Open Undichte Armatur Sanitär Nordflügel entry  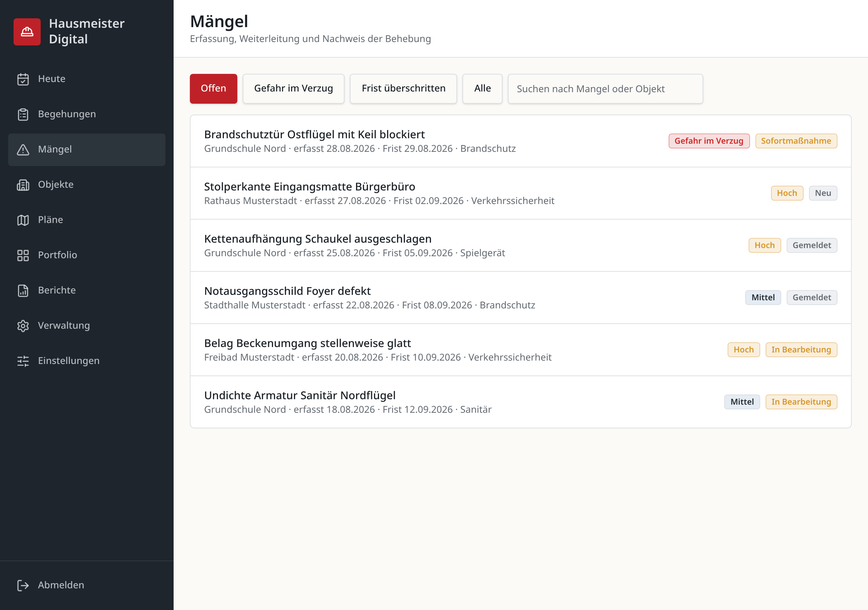(520, 402)
